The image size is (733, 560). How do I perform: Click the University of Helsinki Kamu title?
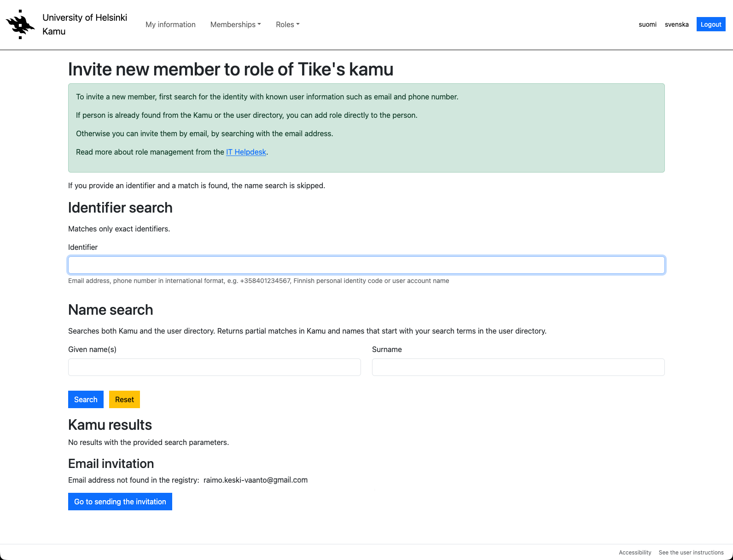click(85, 24)
